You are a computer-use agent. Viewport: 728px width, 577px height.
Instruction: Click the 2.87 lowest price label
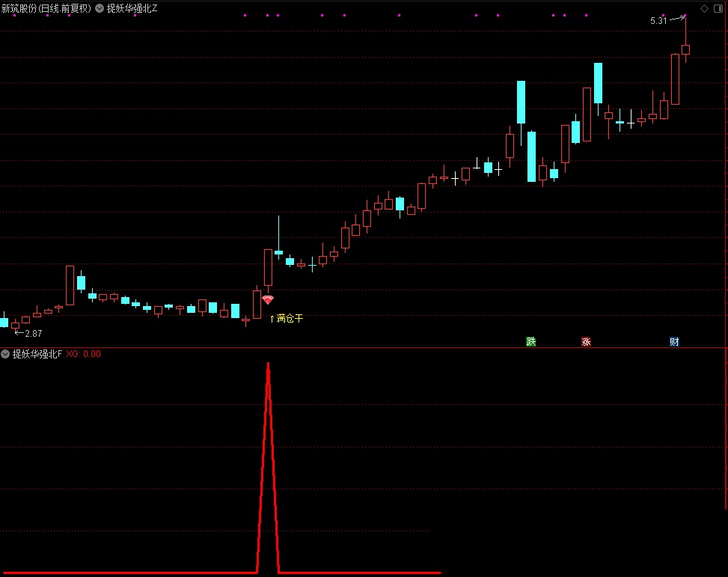tap(33, 333)
